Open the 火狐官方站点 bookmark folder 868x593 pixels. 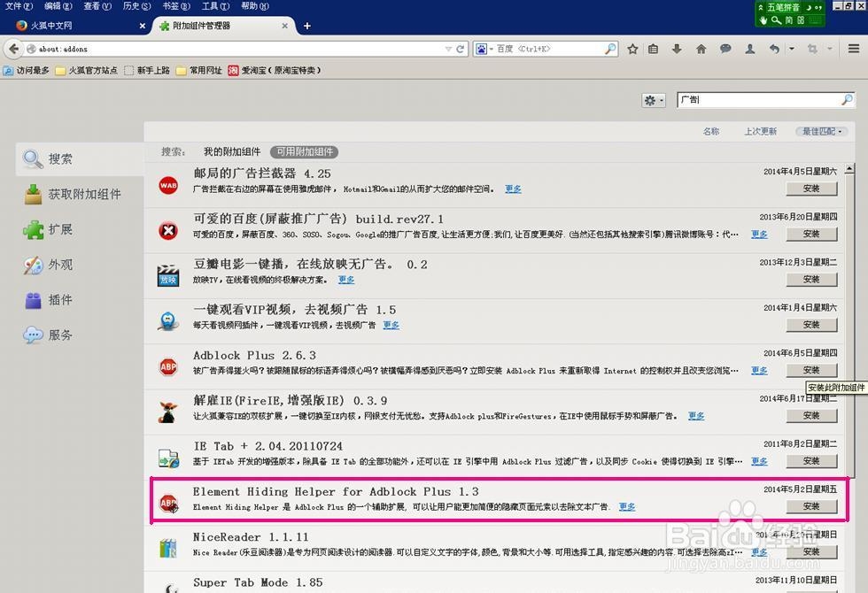pyautogui.click(x=87, y=70)
